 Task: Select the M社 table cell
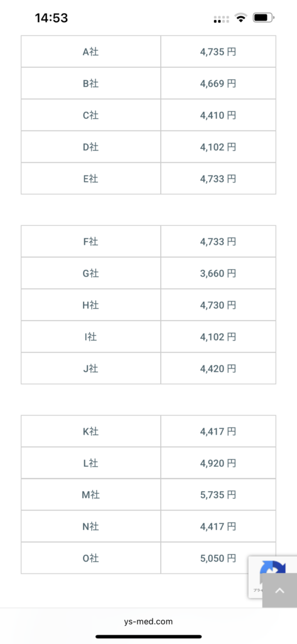90,494
